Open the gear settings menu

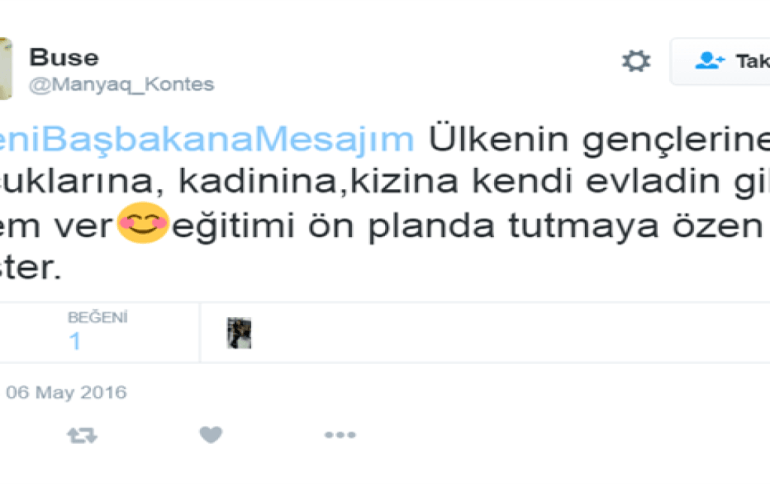pyautogui.click(x=636, y=61)
